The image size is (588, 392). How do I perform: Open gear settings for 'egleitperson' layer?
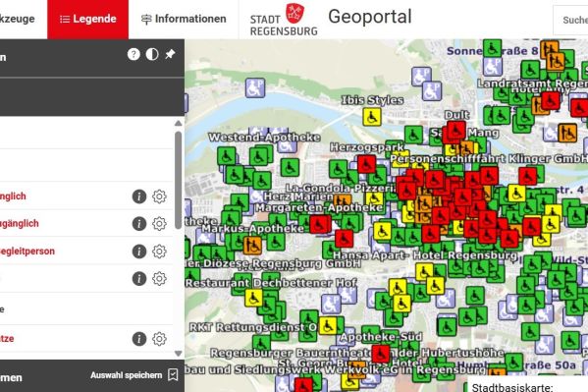(159, 252)
